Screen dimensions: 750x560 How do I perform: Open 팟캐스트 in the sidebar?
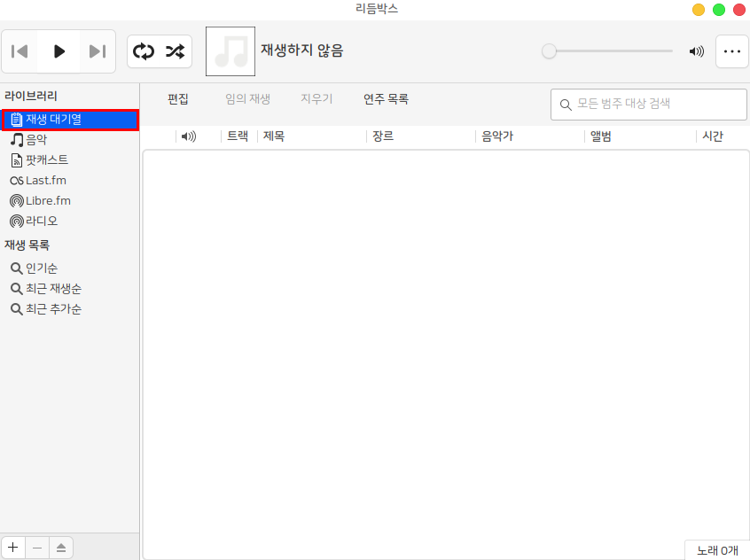[x=46, y=160]
